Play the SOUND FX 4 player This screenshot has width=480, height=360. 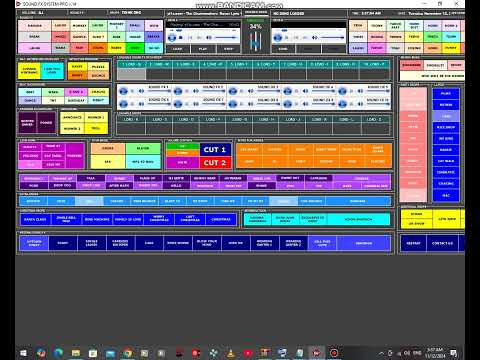(x=287, y=91)
